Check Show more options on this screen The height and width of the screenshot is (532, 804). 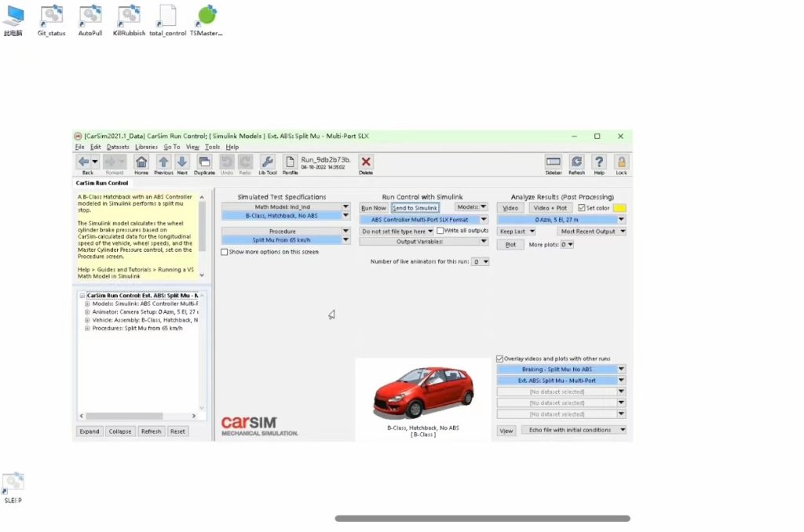[225, 252]
